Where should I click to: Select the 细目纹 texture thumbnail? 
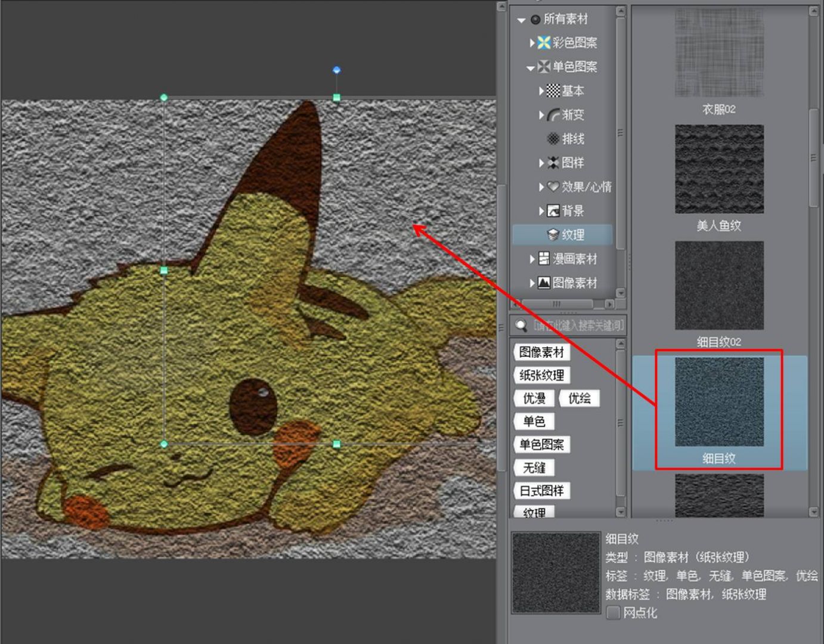719,402
